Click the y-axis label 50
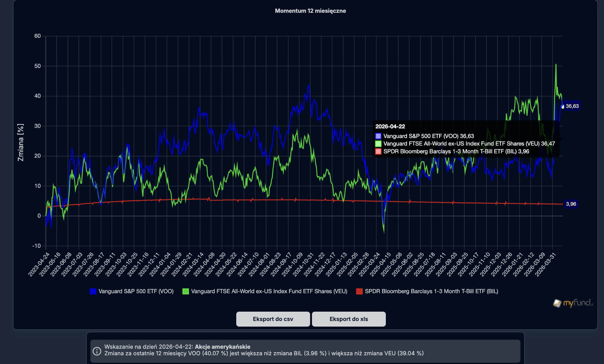The height and width of the screenshot is (364, 604). [37, 66]
